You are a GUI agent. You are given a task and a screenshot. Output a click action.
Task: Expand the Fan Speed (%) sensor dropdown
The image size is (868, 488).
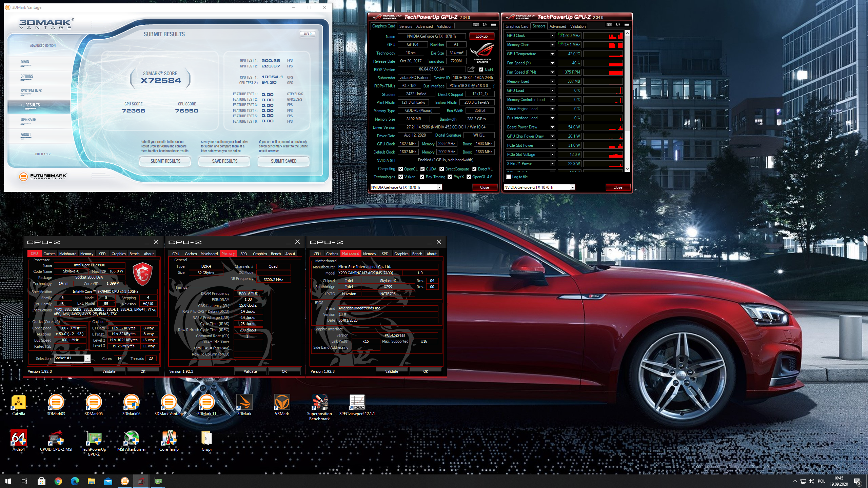(x=552, y=63)
